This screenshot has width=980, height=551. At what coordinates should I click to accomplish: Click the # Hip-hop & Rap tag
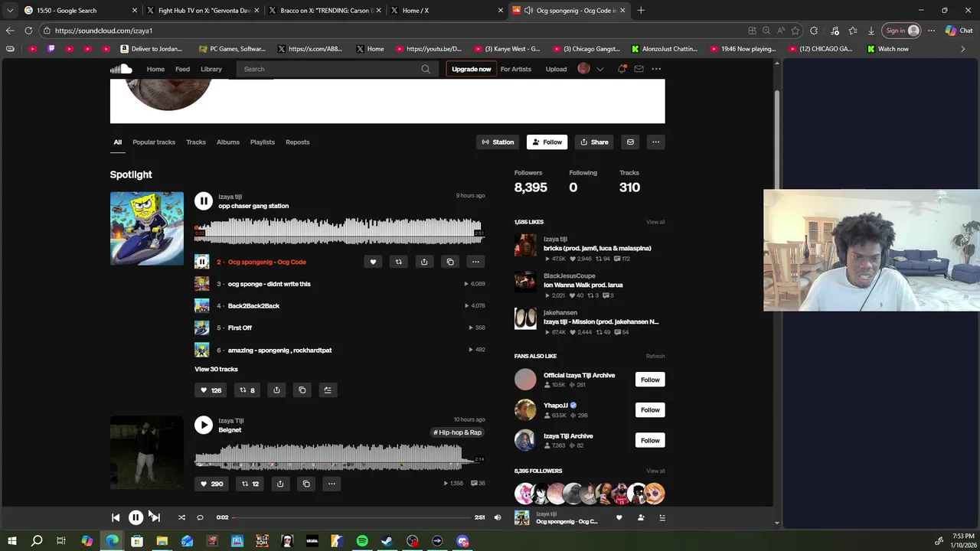coord(458,432)
